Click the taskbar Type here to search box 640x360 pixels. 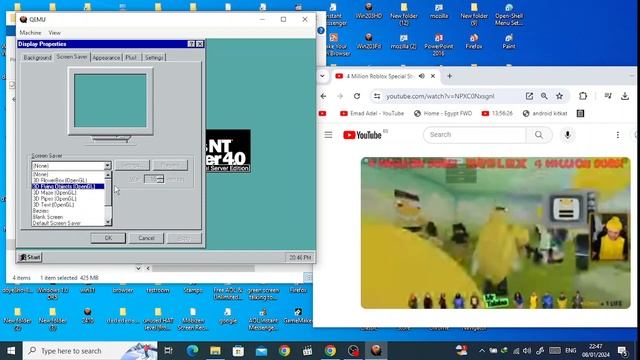point(90,351)
